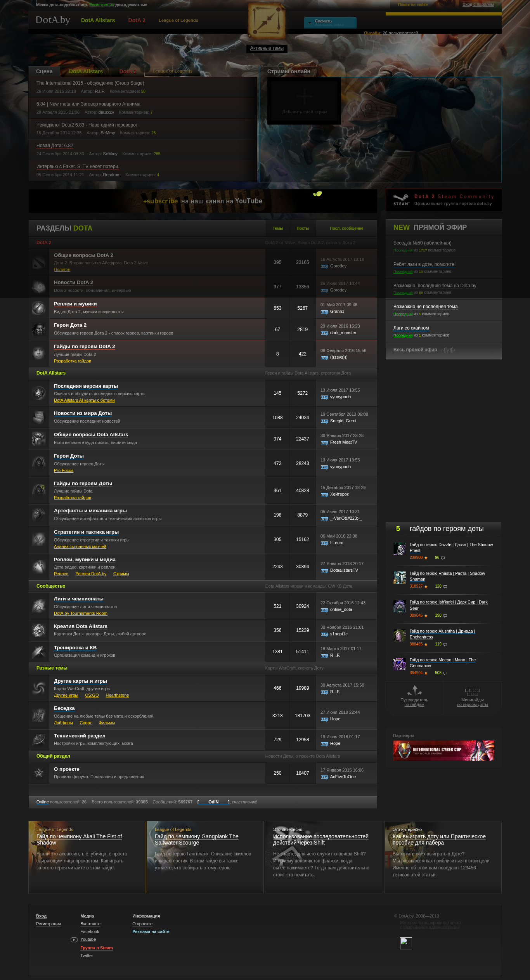Click the Активные темы button

coord(267,48)
